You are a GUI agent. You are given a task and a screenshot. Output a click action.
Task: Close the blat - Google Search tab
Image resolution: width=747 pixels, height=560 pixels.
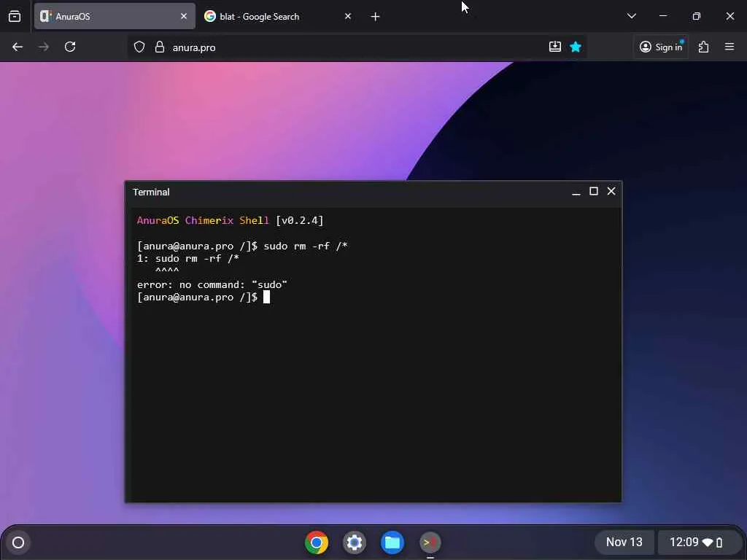tap(348, 16)
